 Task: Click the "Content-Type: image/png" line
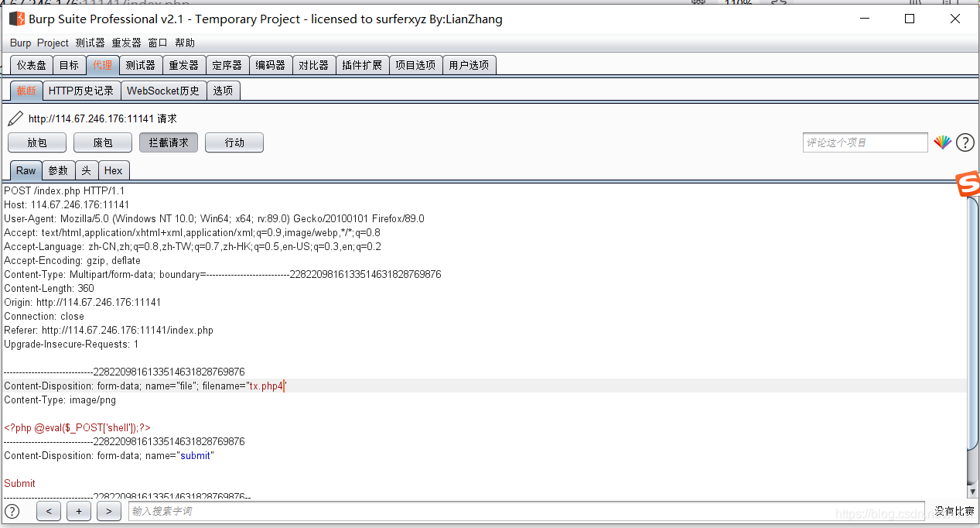[60, 399]
